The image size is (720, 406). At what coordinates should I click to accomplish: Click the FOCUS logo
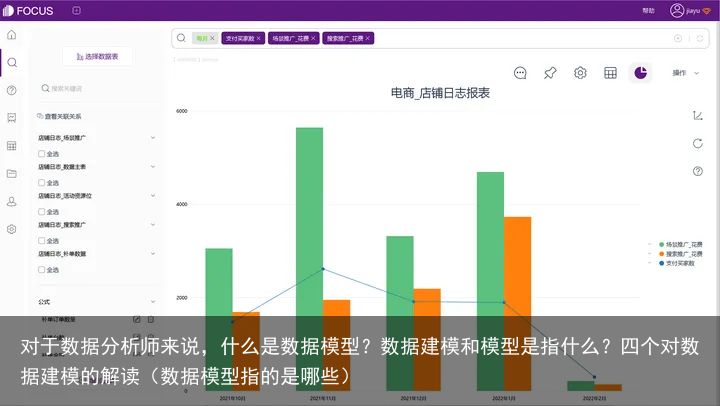(28, 11)
